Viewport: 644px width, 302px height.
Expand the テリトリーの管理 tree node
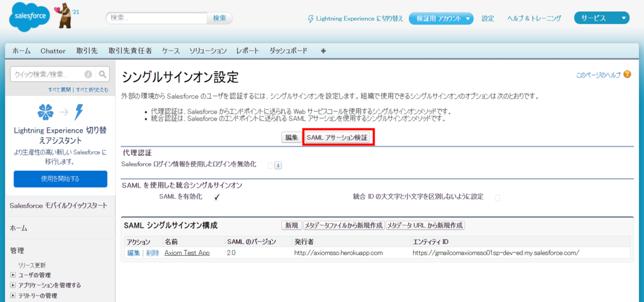[x=13, y=296]
